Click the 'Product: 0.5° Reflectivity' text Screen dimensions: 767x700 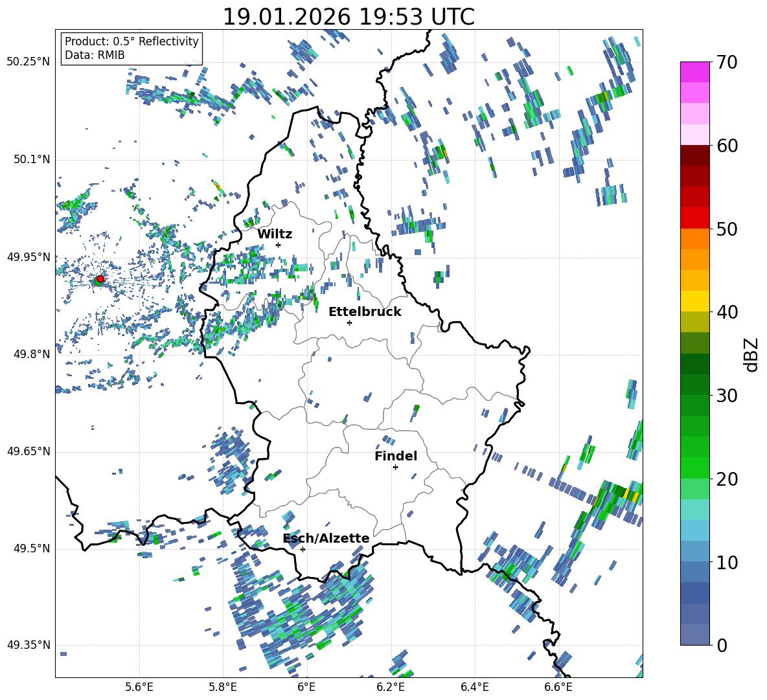(132, 41)
